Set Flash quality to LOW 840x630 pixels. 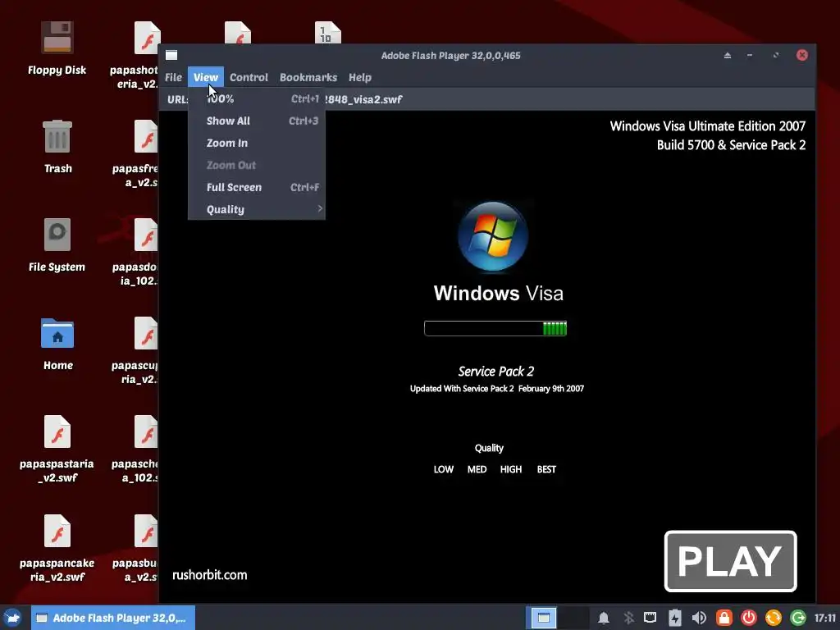point(444,469)
